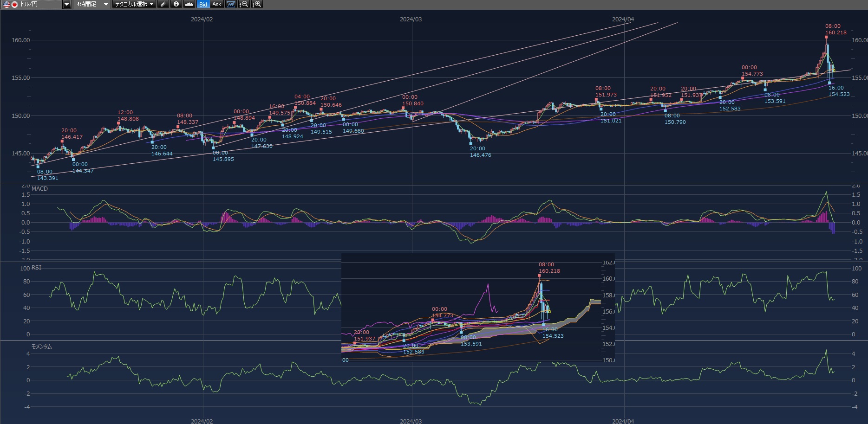Select the pencil drawing tool icon

163,4
